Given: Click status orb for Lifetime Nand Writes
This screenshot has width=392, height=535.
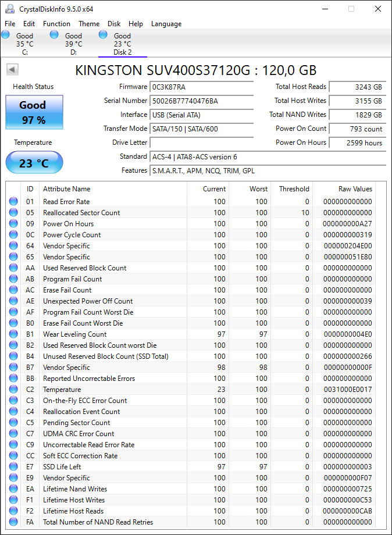Looking at the screenshot, I should (x=13, y=489).
